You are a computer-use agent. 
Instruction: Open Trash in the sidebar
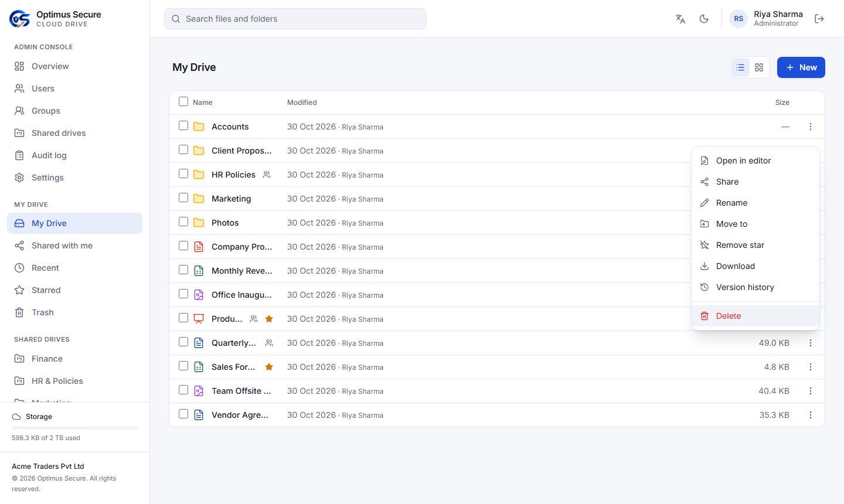(x=74, y=312)
